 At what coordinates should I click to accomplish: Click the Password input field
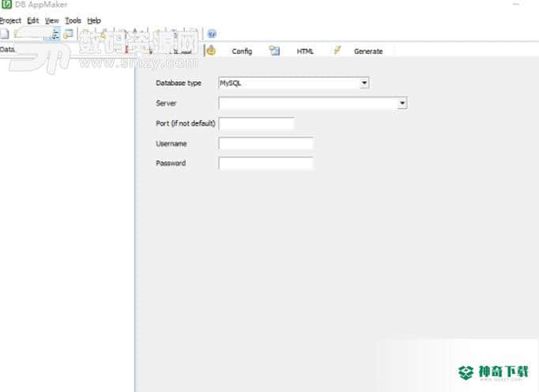pyautogui.click(x=266, y=164)
